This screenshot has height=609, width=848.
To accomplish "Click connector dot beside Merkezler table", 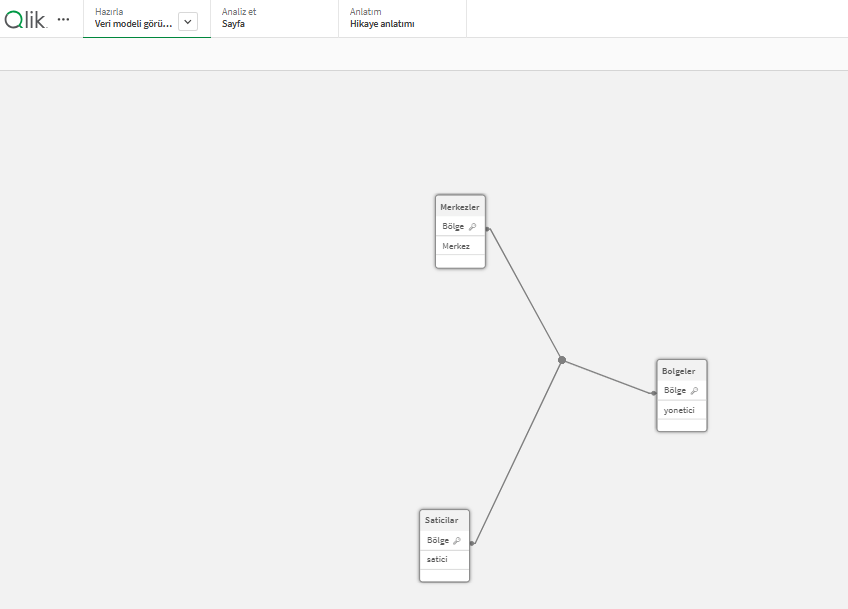I will pos(487,229).
